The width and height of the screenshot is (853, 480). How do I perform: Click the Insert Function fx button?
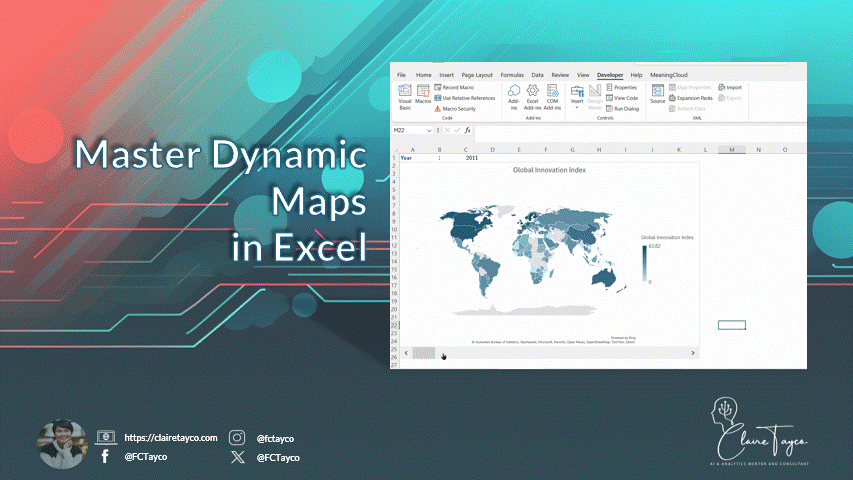coord(467,131)
